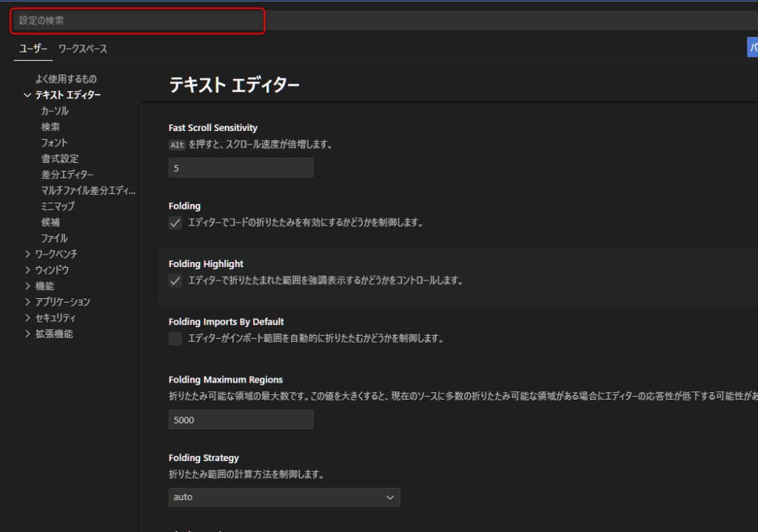Screen dimensions: 758x532
Task: Click the Folding Highlight setting title
Action: (x=206, y=264)
